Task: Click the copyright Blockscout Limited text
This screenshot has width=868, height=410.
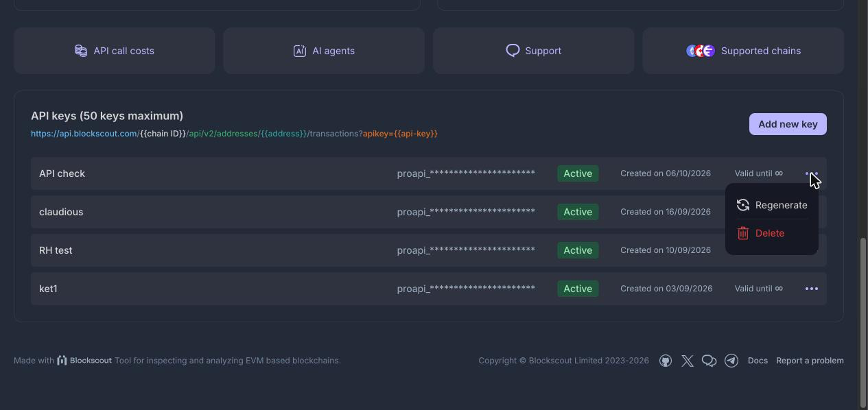Action: [563, 361]
